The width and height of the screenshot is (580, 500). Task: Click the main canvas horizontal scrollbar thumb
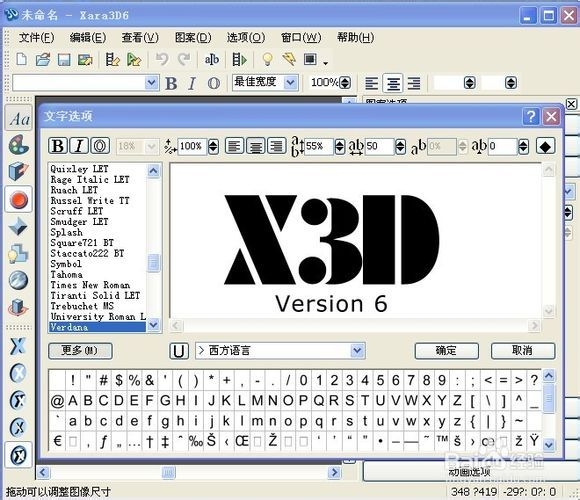168,472
